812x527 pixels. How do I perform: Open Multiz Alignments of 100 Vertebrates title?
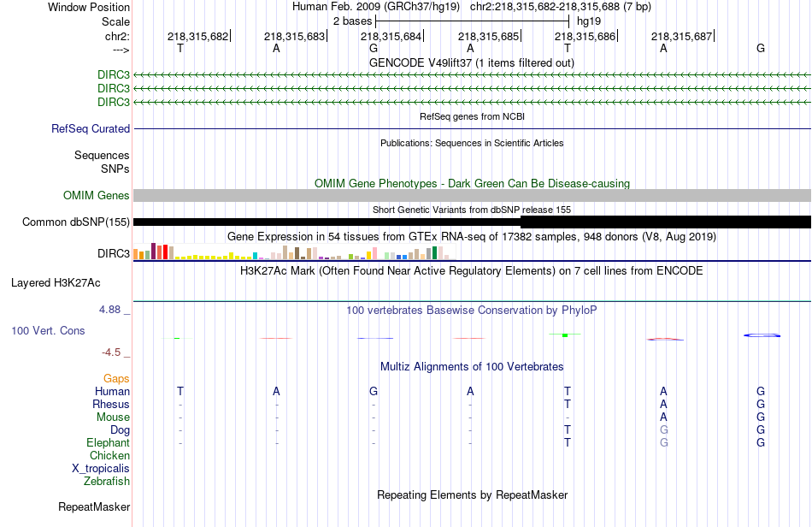472,366
